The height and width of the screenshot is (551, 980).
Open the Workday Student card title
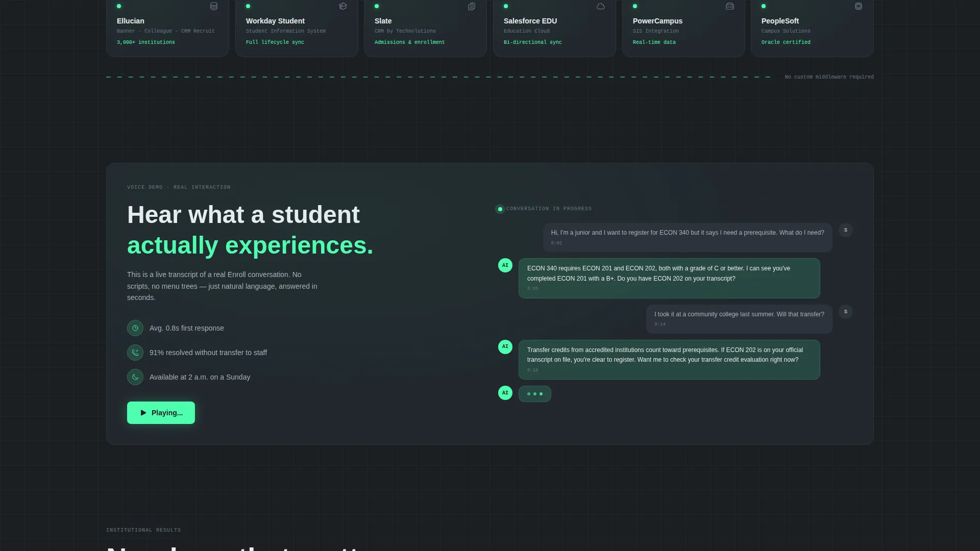[x=275, y=21]
